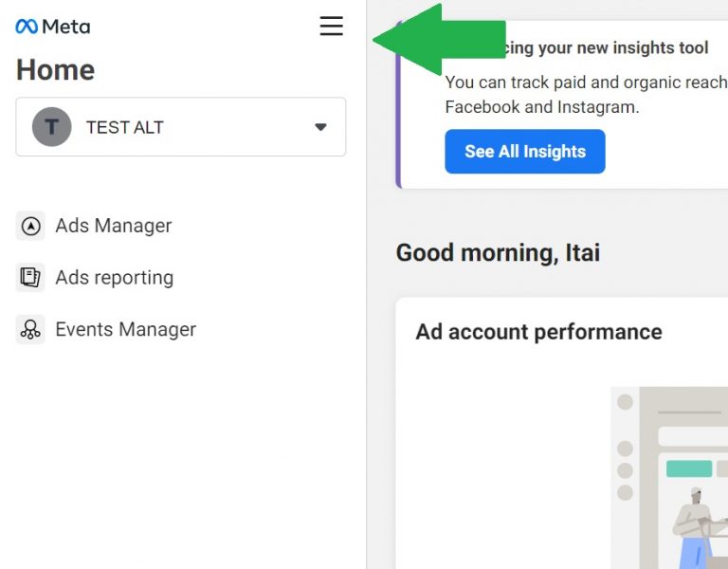Click the gray T avatar circle

coord(52,127)
